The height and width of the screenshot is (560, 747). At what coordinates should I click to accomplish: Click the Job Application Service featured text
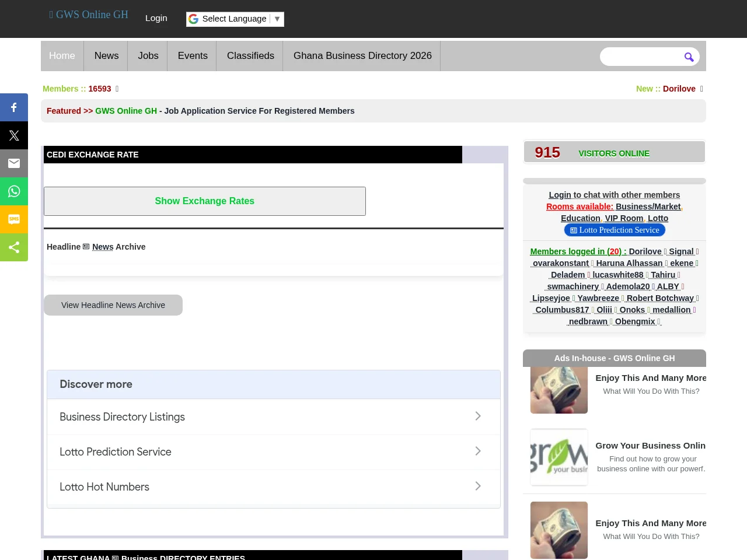[x=259, y=111]
